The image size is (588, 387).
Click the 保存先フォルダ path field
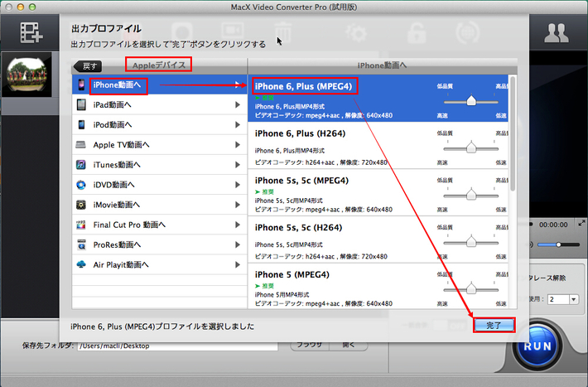(x=177, y=346)
